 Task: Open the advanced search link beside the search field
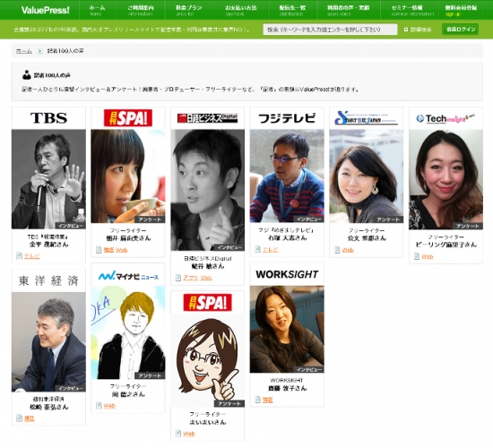pyautogui.click(x=418, y=30)
